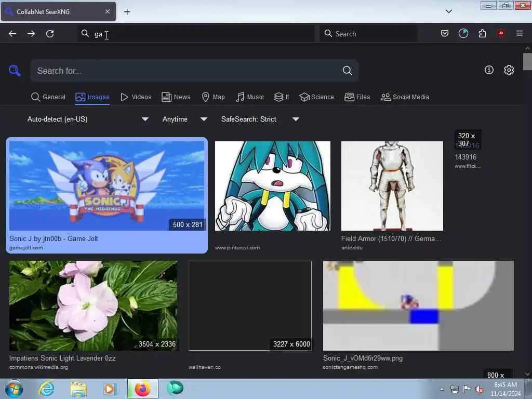This screenshot has width=532, height=399.
Task: Click the sonicfangameshq.com source text
Action: 350,367
